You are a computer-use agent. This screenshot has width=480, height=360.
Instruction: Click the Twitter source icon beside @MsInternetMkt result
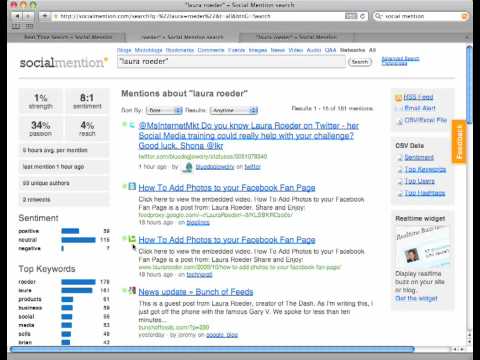click(132, 125)
